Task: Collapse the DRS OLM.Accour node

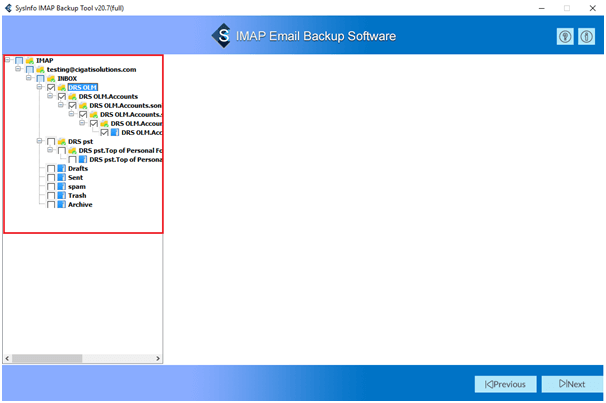Action: tap(82, 122)
